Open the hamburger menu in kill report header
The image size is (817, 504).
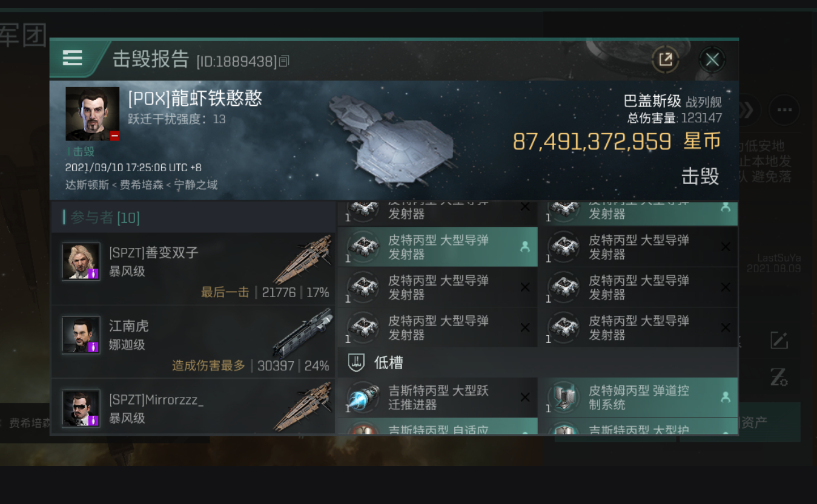(72, 58)
